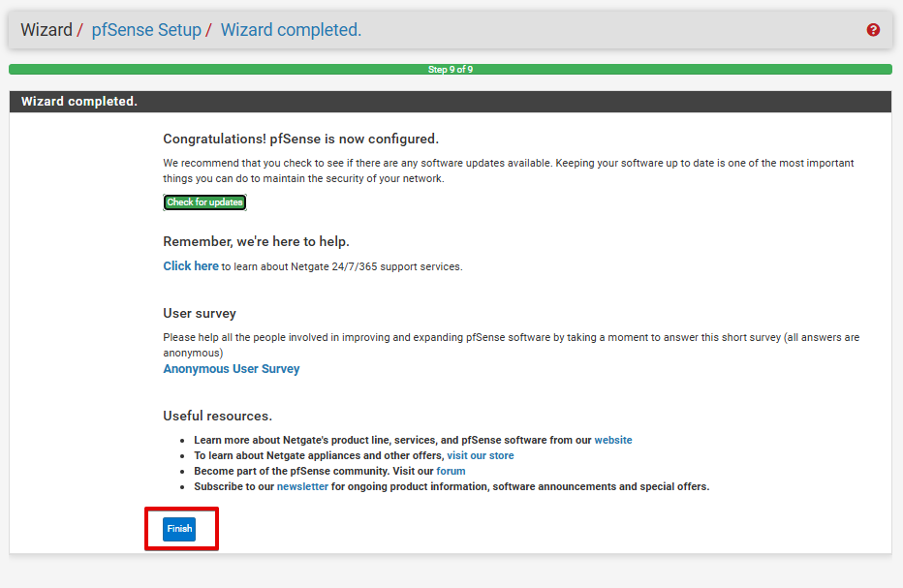Follow the 'visit our store' link
Screen dimensions: 903x588
pos(481,455)
